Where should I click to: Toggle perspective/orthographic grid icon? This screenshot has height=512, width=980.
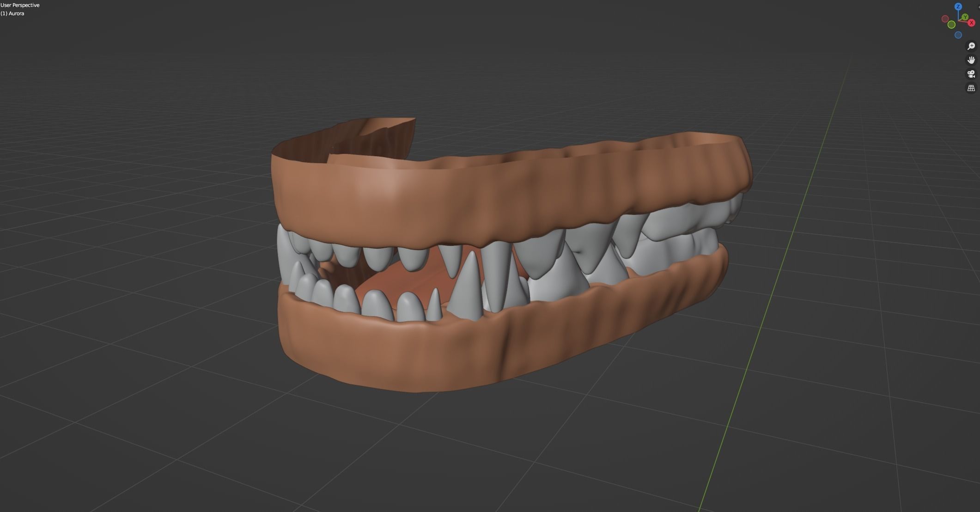(971, 88)
